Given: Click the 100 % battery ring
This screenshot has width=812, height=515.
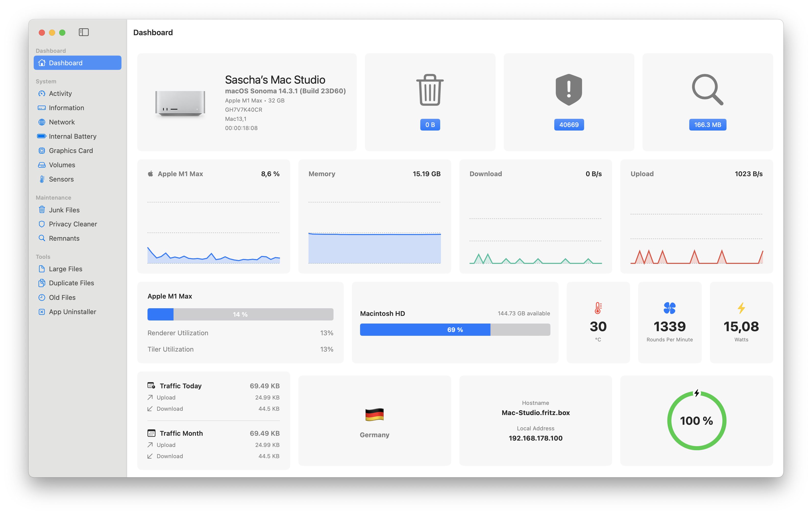Looking at the screenshot, I should (x=697, y=420).
